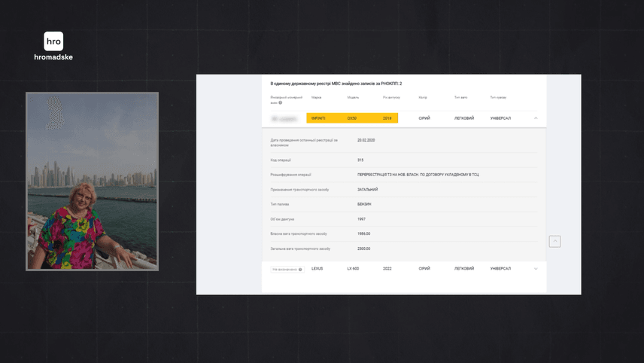Select the LEXUS brand cell
This screenshot has width=644, height=363.
point(317,269)
